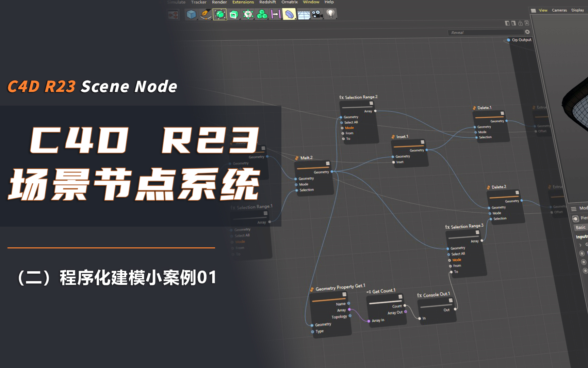Select the Delete.2 node title

pyautogui.click(x=499, y=187)
